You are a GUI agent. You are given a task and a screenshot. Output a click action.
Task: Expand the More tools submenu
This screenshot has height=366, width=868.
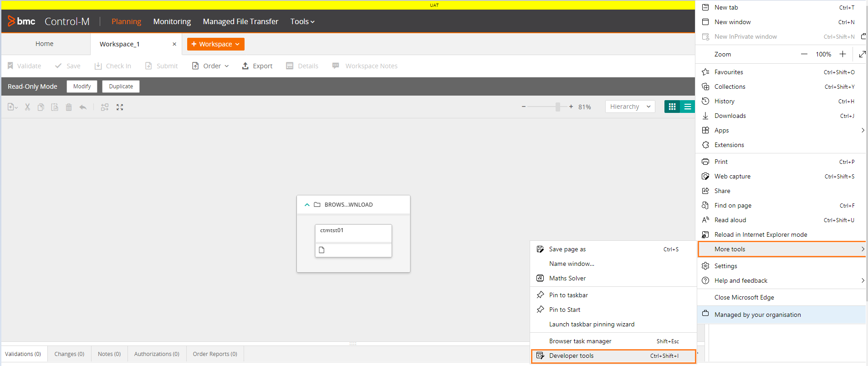click(782, 249)
